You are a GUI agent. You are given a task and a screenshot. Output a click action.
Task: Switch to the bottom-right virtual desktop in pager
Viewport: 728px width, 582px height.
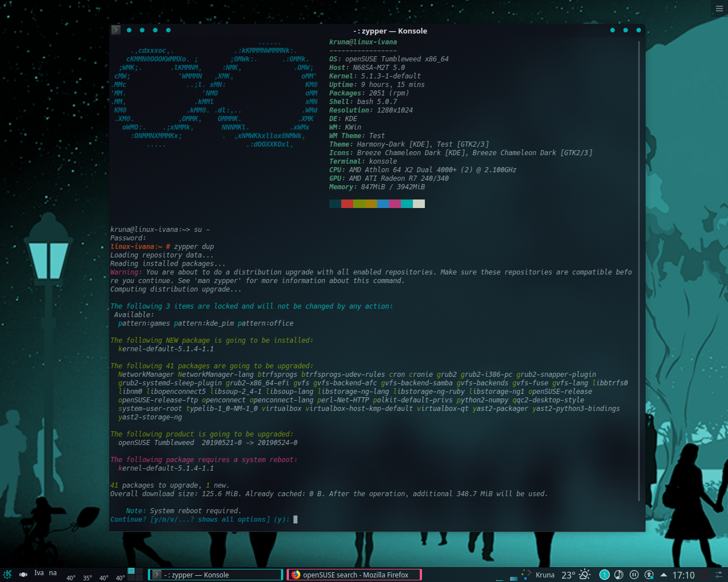(x=139, y=577)
